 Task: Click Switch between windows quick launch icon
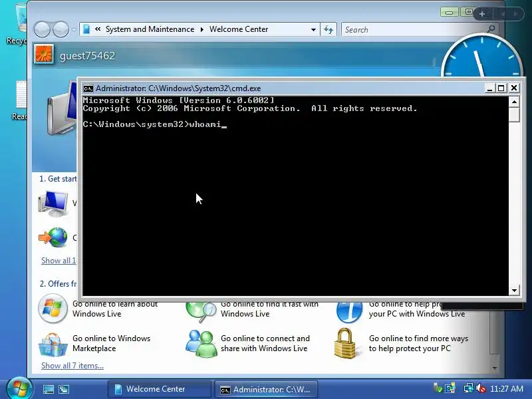64,389
